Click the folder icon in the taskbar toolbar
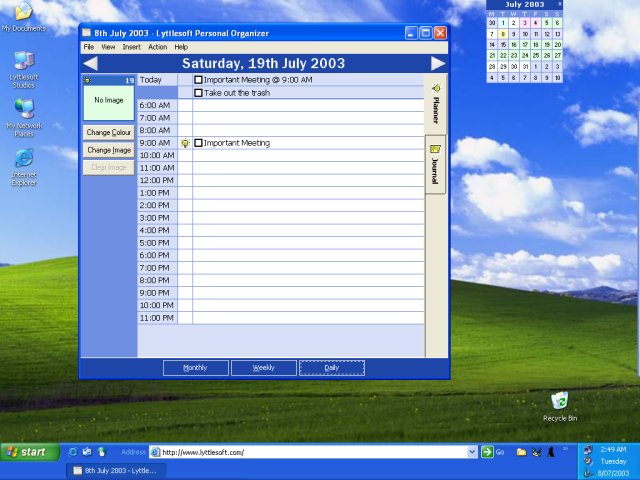Viewport: 640px width, 480px height. [x=521, y=452]
